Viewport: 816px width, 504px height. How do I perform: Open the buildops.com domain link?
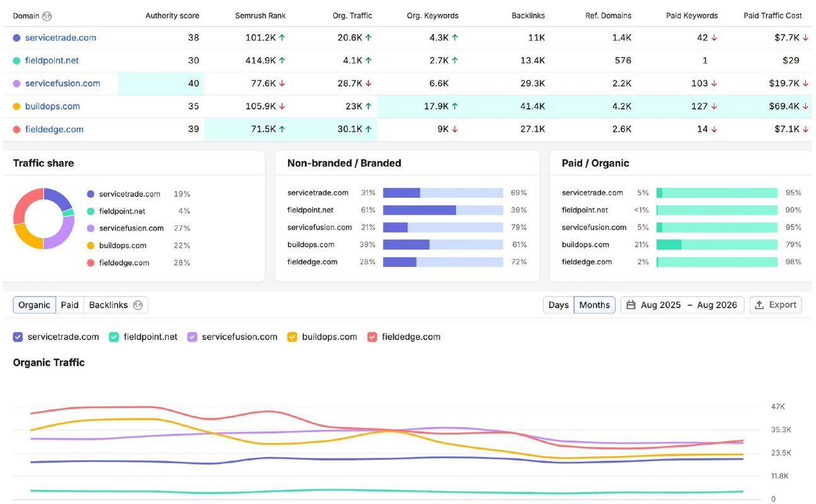tap(52, 106)
